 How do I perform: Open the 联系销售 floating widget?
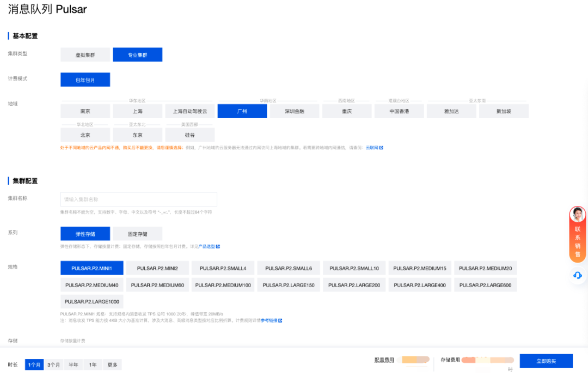[578, 241]
